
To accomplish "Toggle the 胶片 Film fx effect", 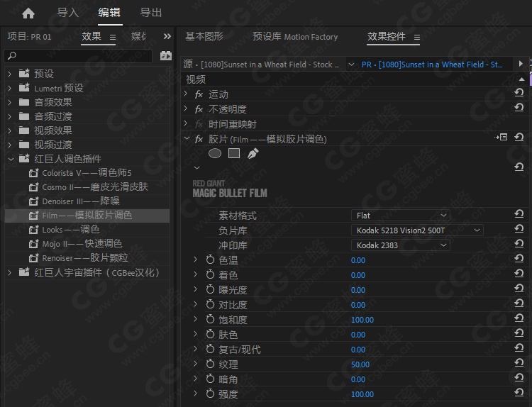I will (x=199, y=139).
